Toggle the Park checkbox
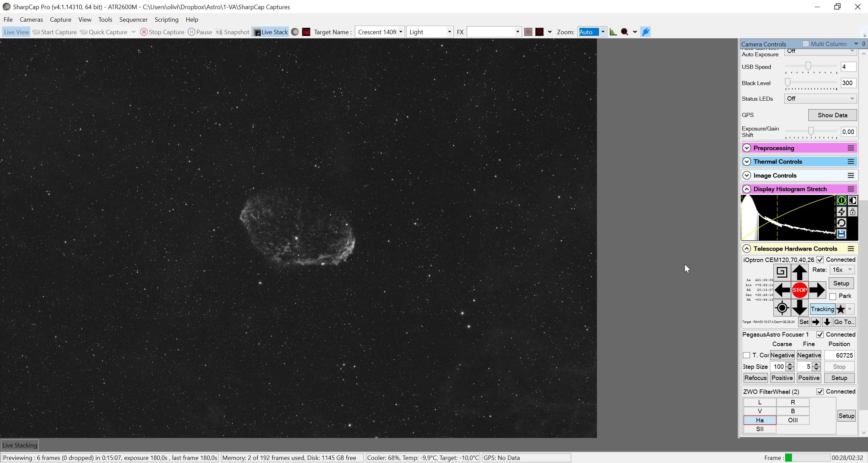The image size is (868, 463). click(833, 296)
